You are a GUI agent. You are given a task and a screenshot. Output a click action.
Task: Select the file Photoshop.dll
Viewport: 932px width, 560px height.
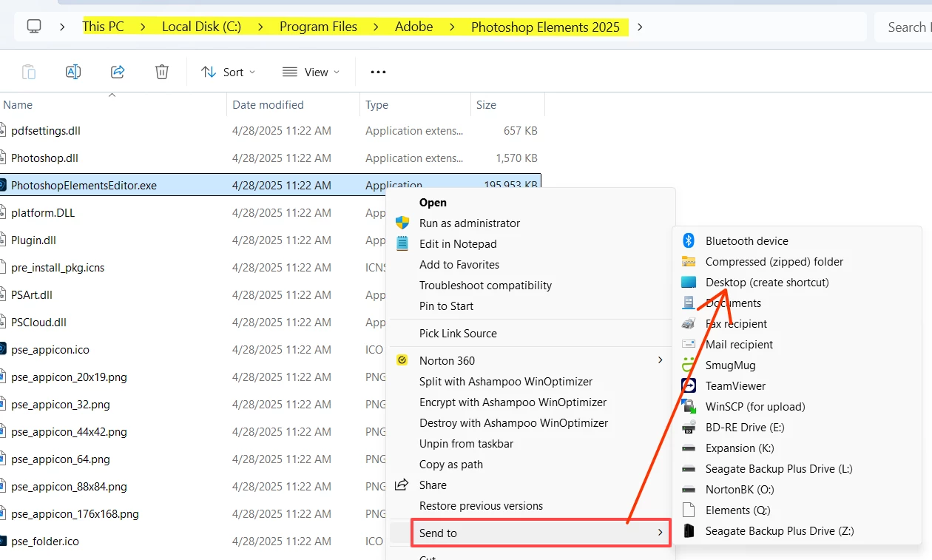(44, 158)
